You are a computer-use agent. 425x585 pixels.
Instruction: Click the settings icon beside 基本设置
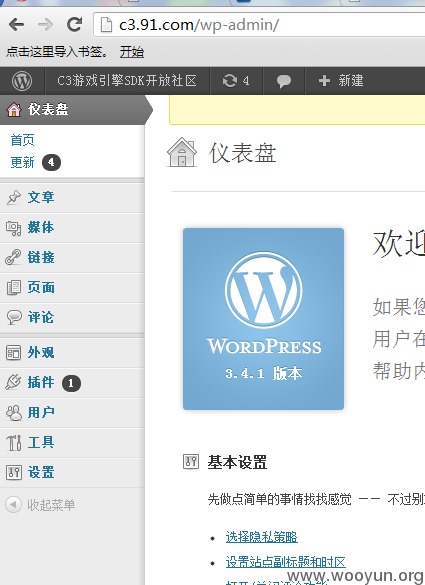[191, 462]
